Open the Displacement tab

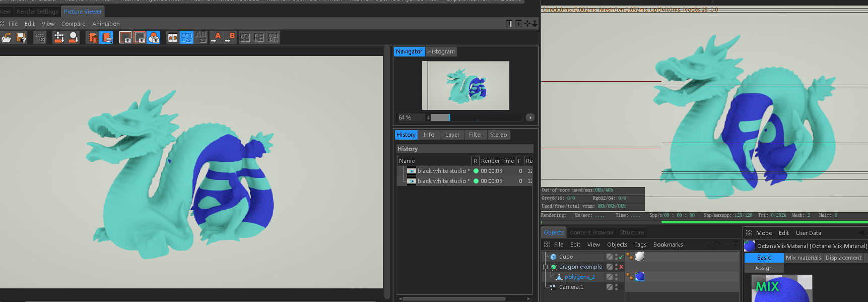click(843, 258)
